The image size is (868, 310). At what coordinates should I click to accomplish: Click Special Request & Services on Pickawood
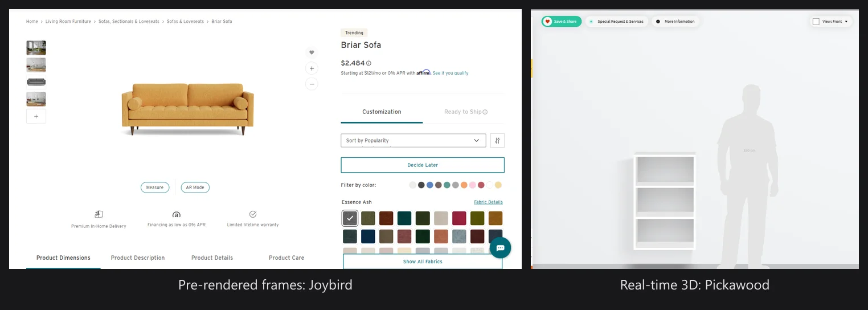(x=616, y=22)
